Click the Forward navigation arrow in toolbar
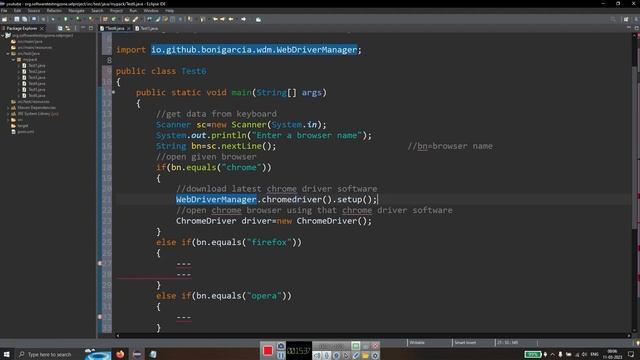This screenshot has height=360, width=640. (x=244, y=19)
